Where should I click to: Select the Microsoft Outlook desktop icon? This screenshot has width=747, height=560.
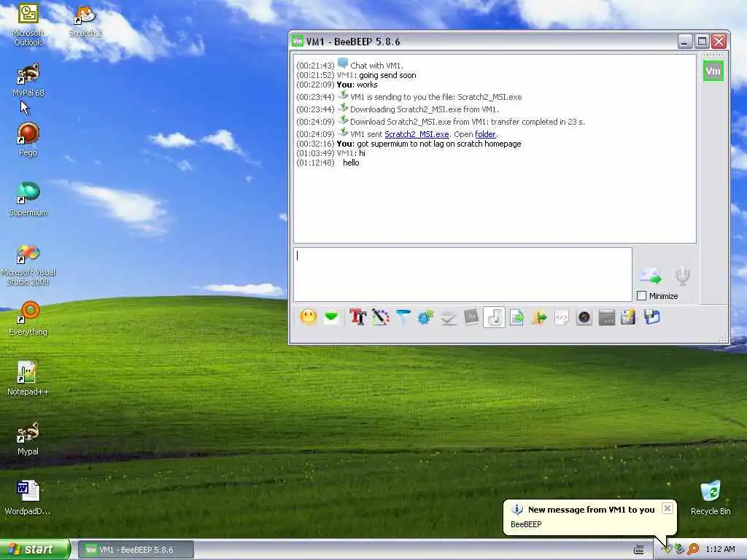[x=28, y=24]
